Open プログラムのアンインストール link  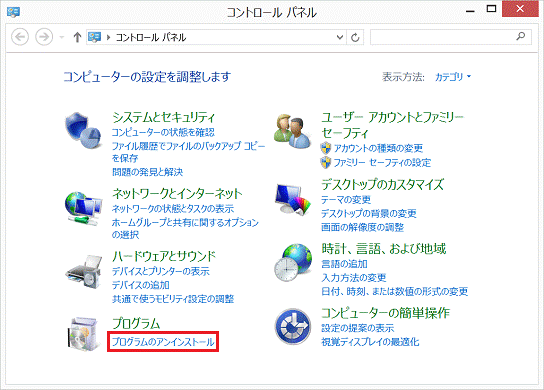163,342
